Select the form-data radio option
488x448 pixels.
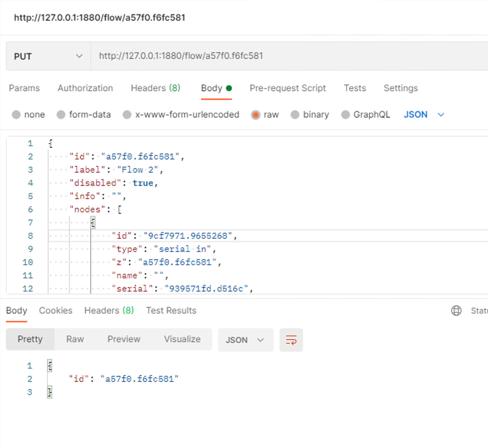coord(61,115)
